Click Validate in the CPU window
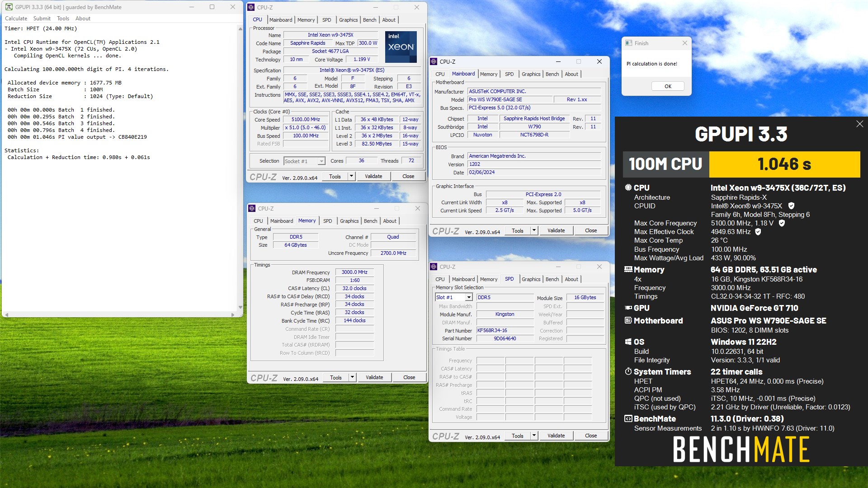Viewport: 868px width, 488px height. (x=373, y=176)
